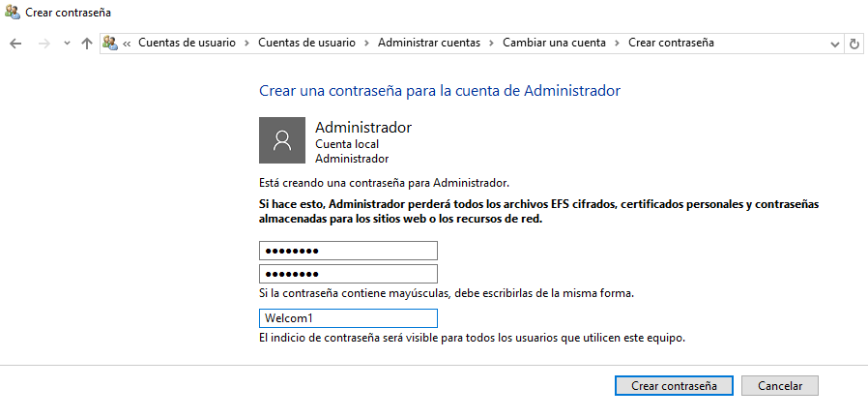Go up one level with up arrow
Viewport: 868px width, 418px height.
tap(87, 44)
